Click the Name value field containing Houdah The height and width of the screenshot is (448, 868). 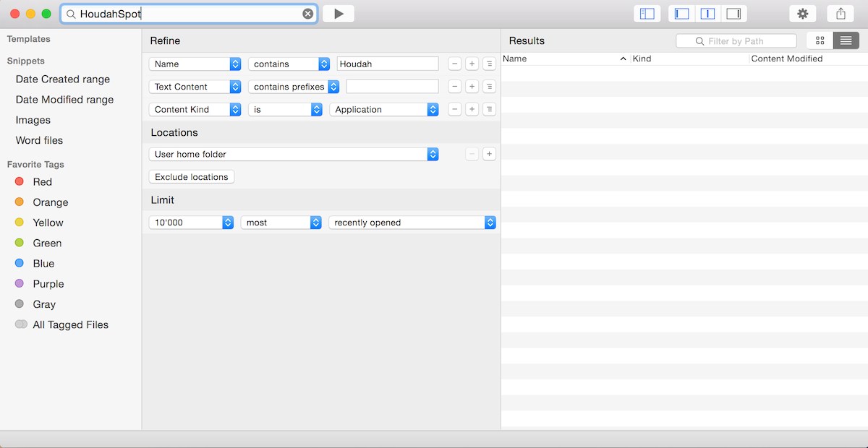[388, 64]
